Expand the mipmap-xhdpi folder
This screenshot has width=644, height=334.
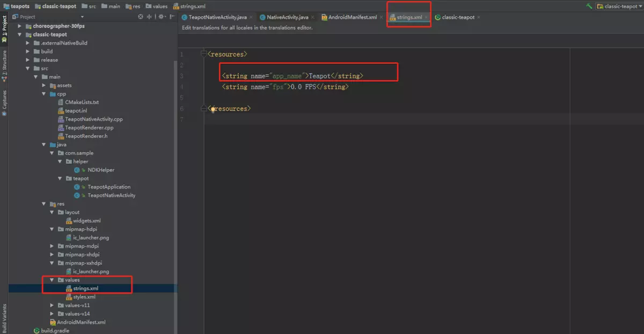tap(52, 255)
